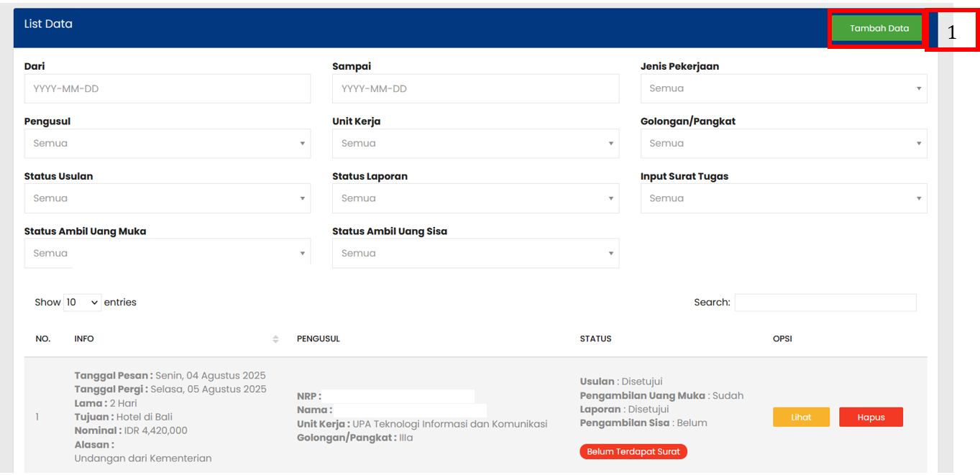This screenshot has width=980, height=475.
Task: Click the Dari date input field
Action: pyautogui.click(x=168, y=89)
